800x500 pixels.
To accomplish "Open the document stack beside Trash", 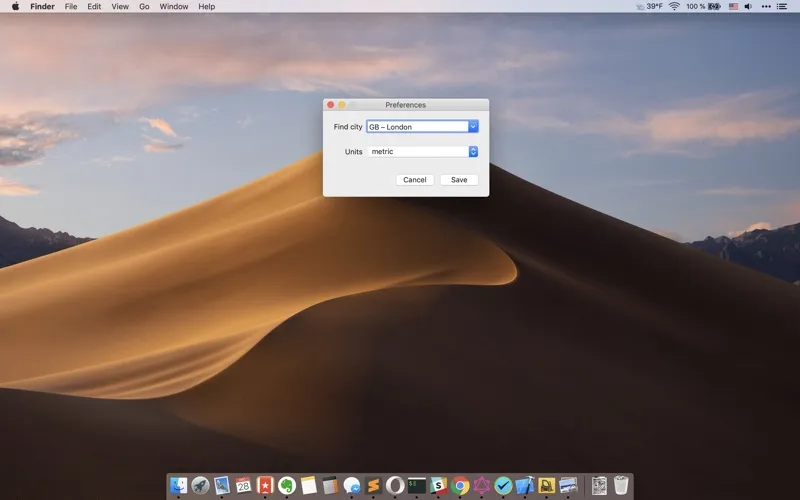I will (599, 485).
